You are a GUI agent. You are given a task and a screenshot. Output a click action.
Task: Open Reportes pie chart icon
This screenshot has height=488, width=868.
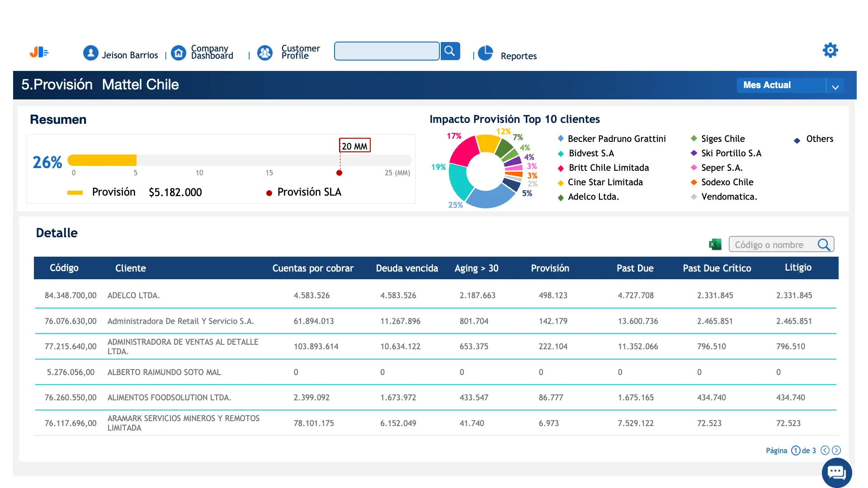tap(486, 53)
